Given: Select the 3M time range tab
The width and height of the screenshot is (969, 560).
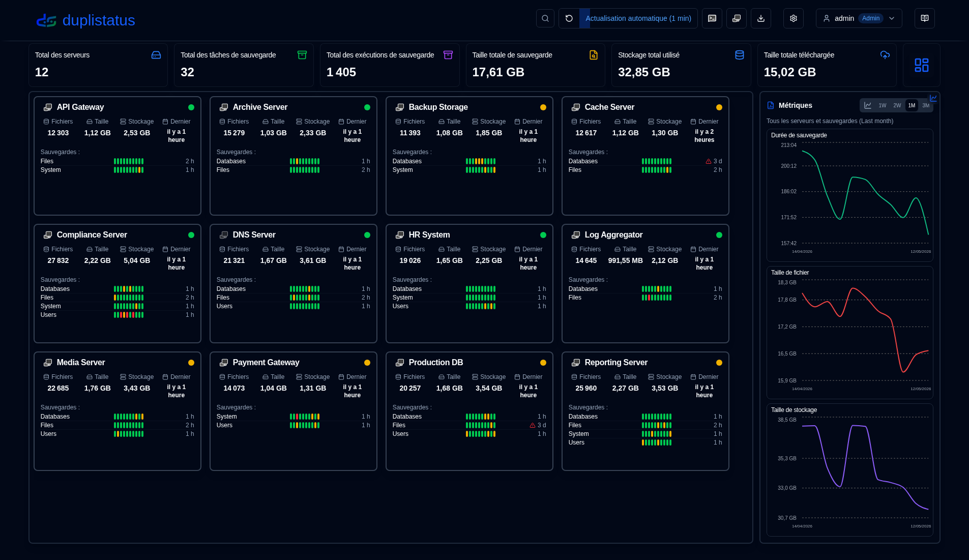Looking at the screenshot, I should [926, 105].
